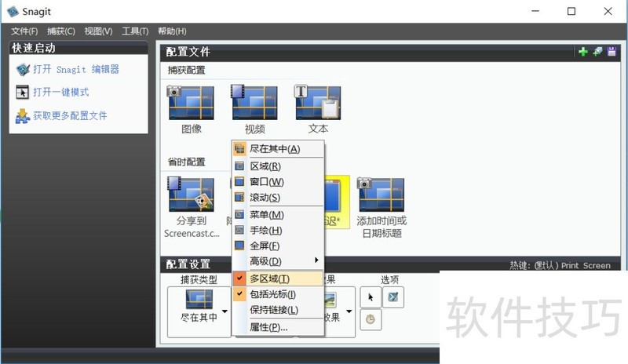Open the 文件(F) menu

[x=24, y=31]
